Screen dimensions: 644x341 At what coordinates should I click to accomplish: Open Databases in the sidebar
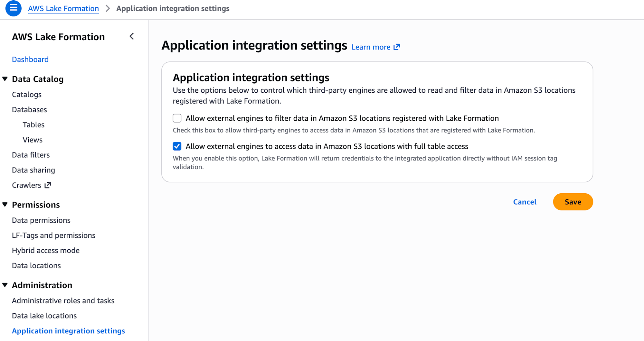[29, 110]
